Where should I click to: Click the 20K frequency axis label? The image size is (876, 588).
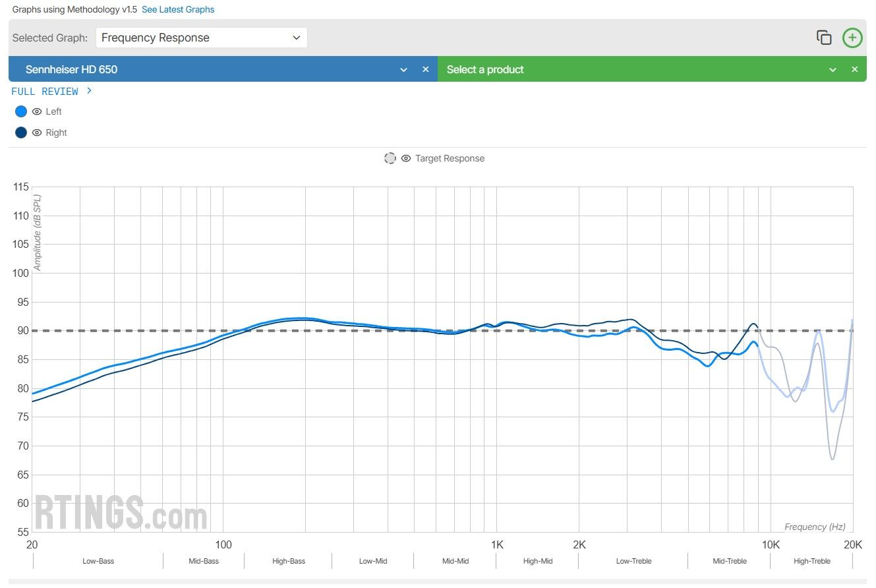click(x=853, y=544)
